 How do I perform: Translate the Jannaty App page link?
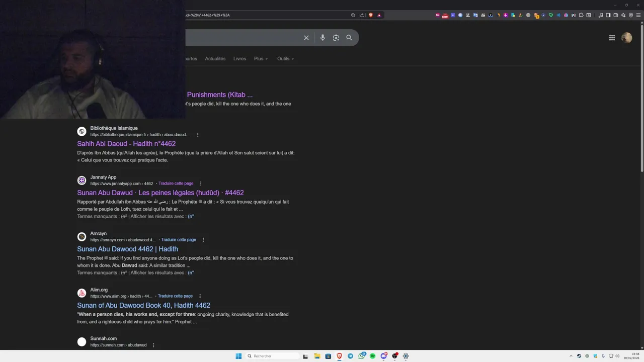click(x=176, y=184)
